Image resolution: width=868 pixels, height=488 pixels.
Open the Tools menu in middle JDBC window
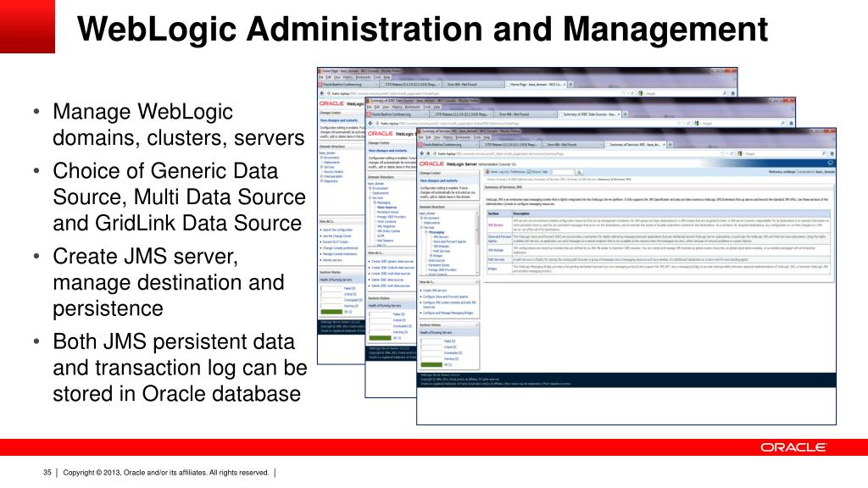[427, 107]
